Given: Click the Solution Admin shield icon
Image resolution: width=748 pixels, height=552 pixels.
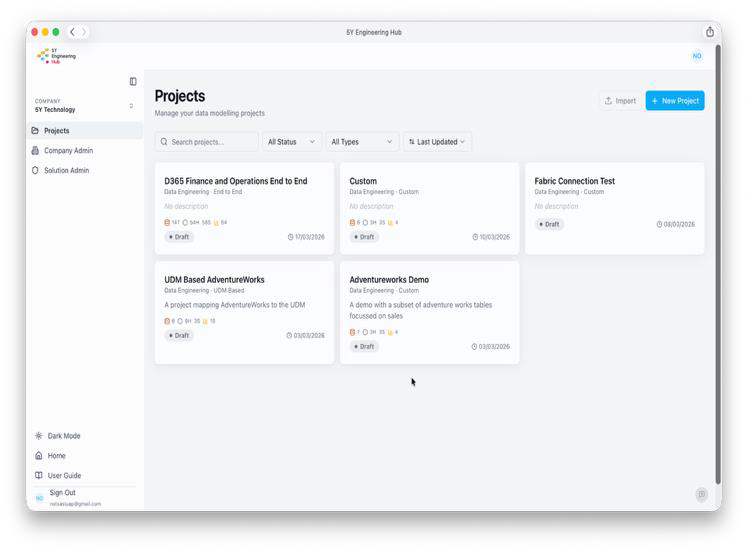Looking at the screenshot, I should point(37,171).
